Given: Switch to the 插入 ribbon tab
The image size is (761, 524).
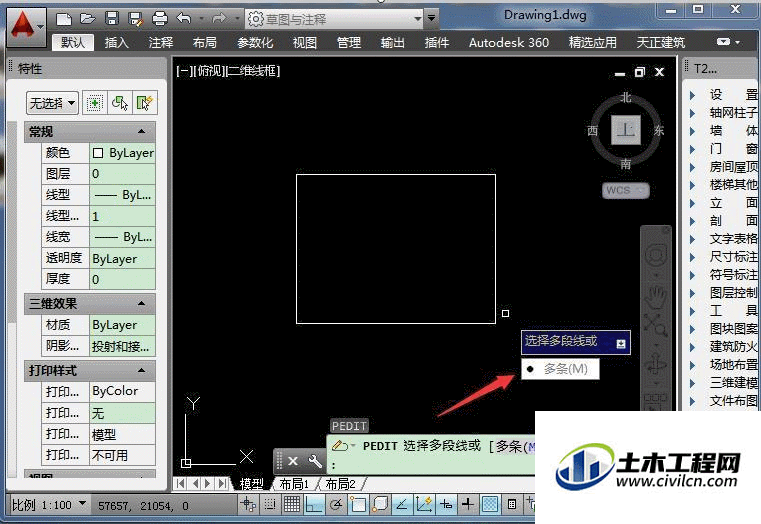Looking at the screenshot, I should [116, 43].
